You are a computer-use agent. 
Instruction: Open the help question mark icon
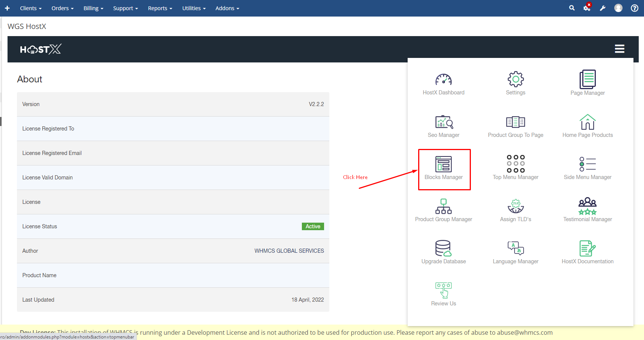[635, 8]
